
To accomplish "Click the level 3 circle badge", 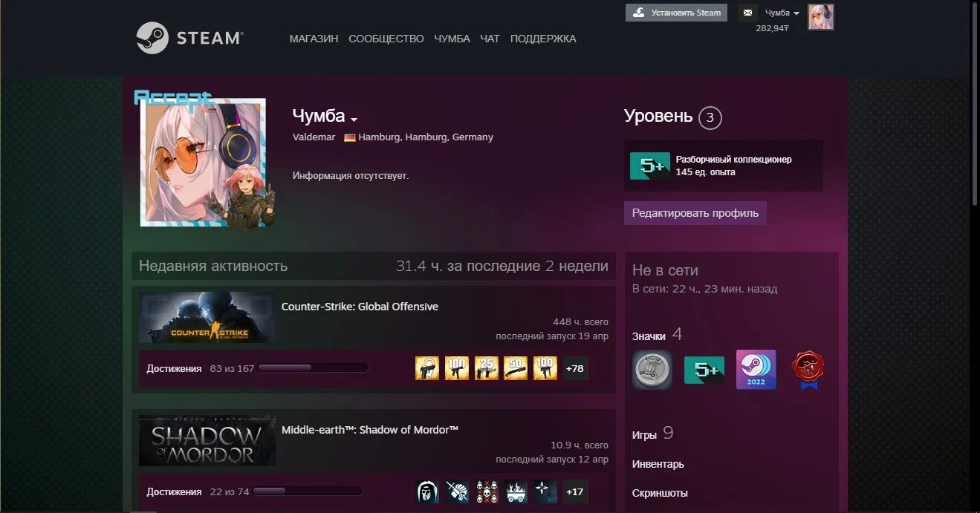I will [710, 117].
